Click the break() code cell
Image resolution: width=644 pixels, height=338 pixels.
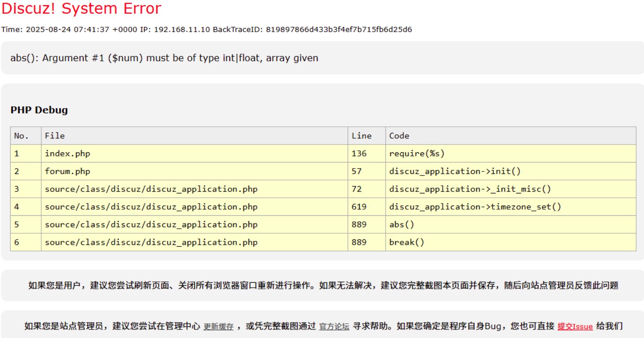click(511, 242)
